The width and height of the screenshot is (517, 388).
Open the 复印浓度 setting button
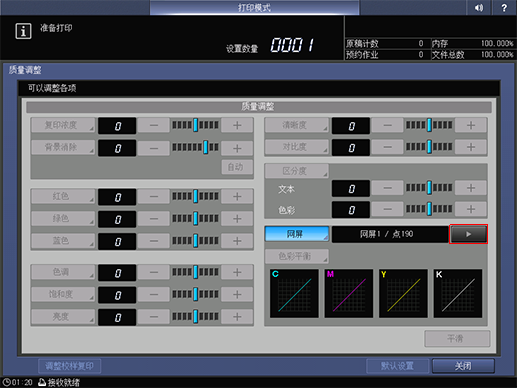(63, 125)
